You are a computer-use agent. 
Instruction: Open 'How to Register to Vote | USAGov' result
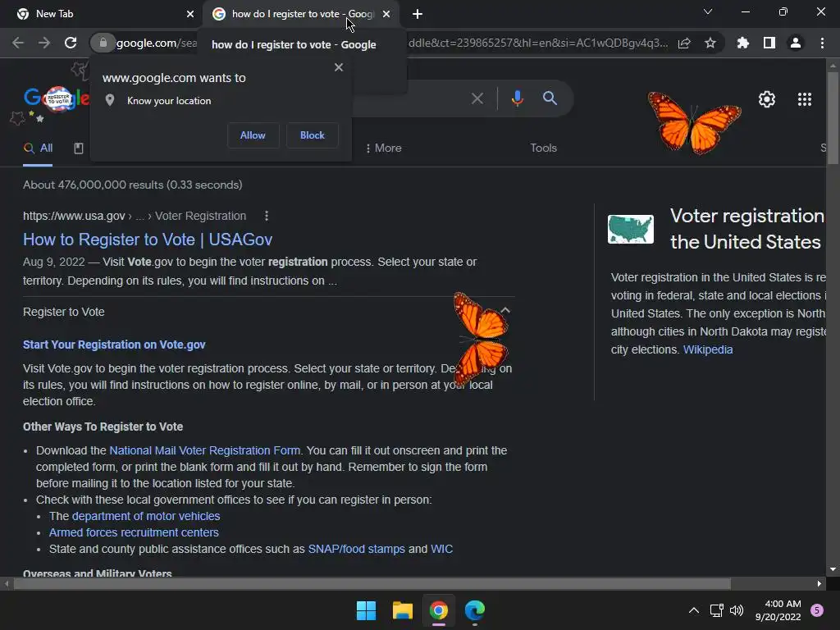tap(148, 240)
